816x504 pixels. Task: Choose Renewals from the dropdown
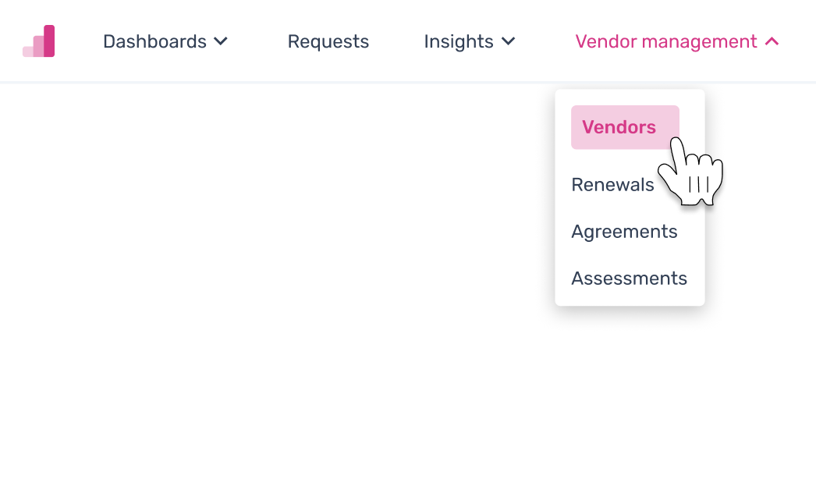click(612, 185)
